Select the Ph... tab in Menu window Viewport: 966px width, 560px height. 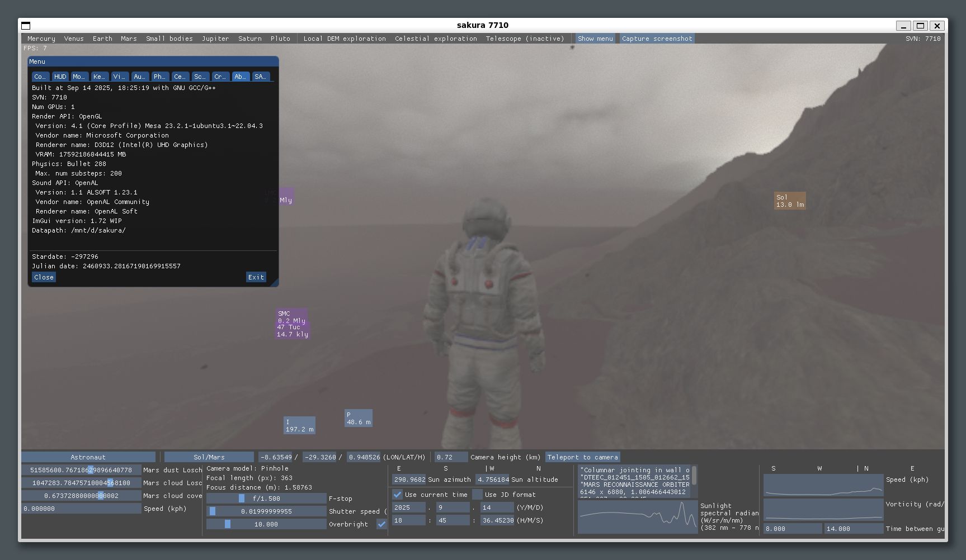159,77
